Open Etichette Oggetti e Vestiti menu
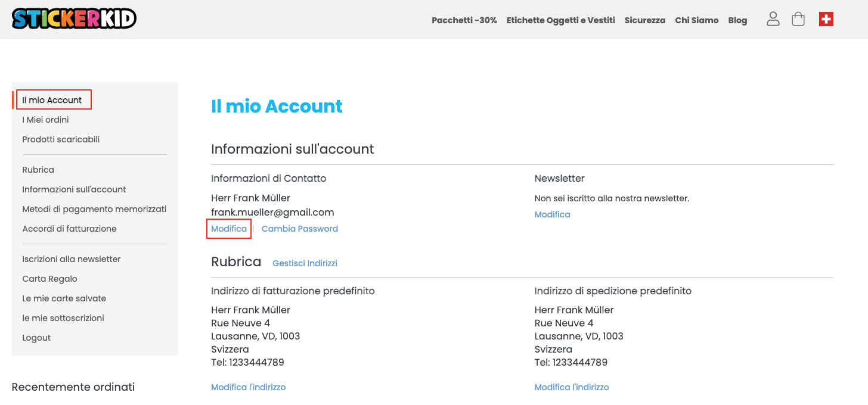The width and height of the screenshot is (868, 405). click(x=560, y=20)
